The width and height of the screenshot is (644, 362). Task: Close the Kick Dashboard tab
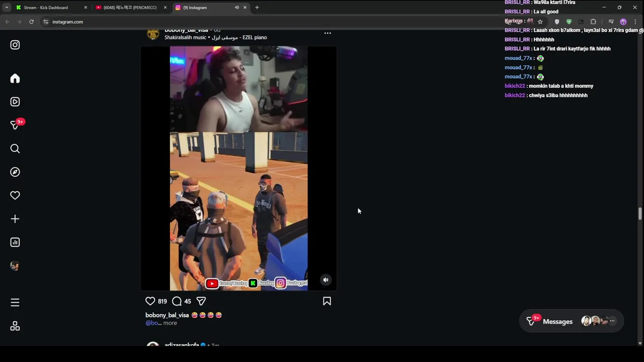(x=86, y=8)
